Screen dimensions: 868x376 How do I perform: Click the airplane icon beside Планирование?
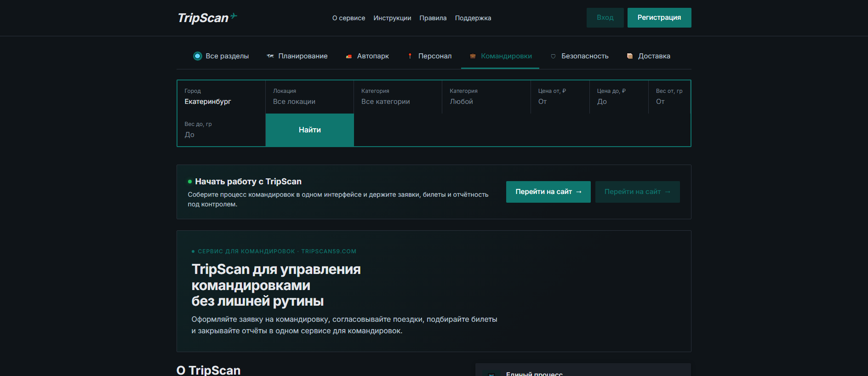270,56
